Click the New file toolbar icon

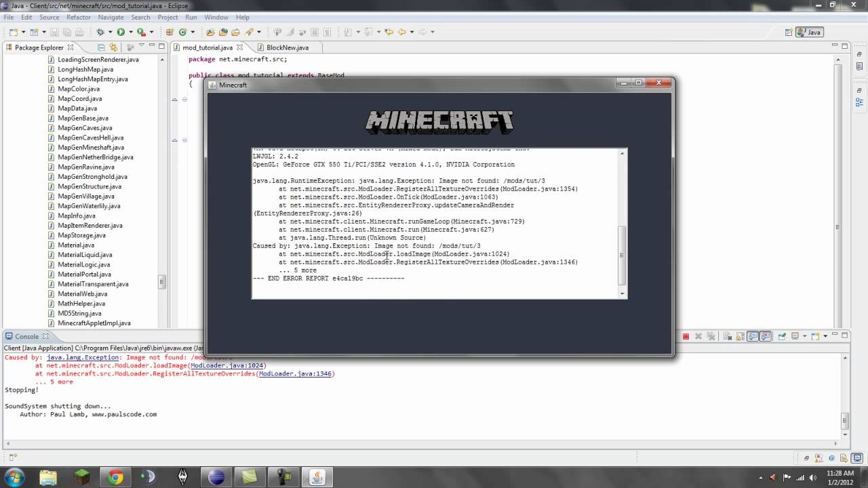coord(14,32)
